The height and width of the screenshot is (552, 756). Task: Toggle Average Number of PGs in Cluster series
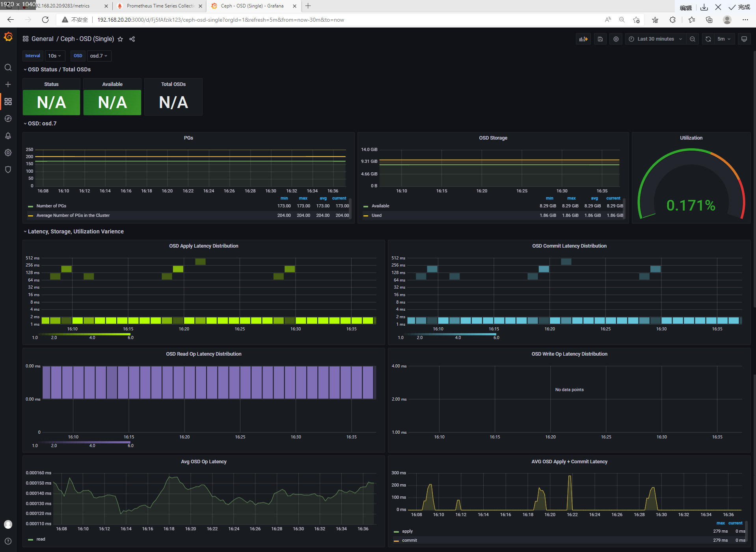73,215
